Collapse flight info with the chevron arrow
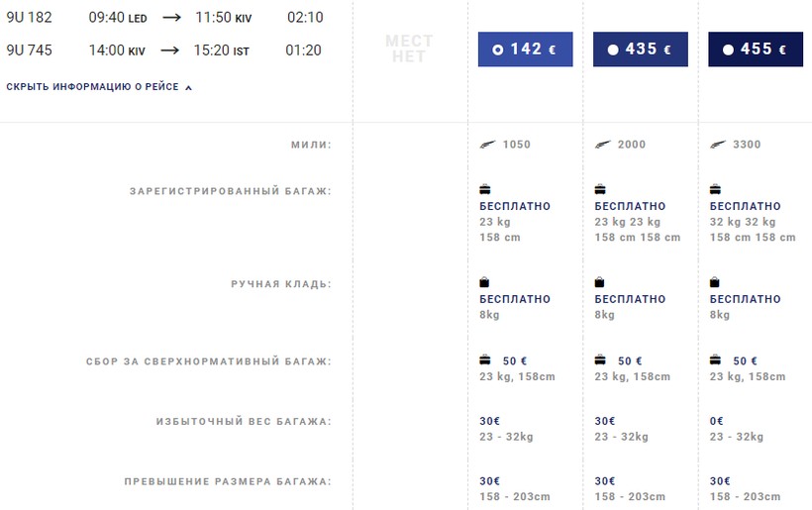The width and height of the screenshot is (812, 510). click(x=189, y=87)
